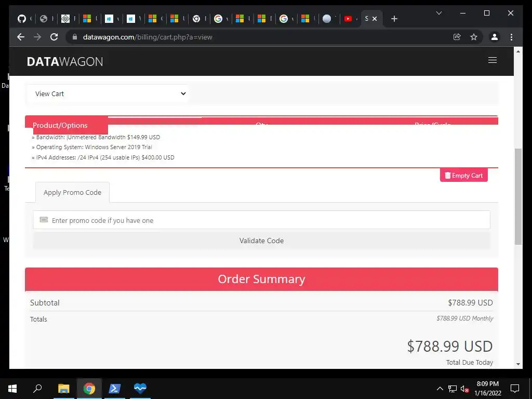
Task: Close the active cart tab
Action: pyautogui.click(x=375, y=19)
